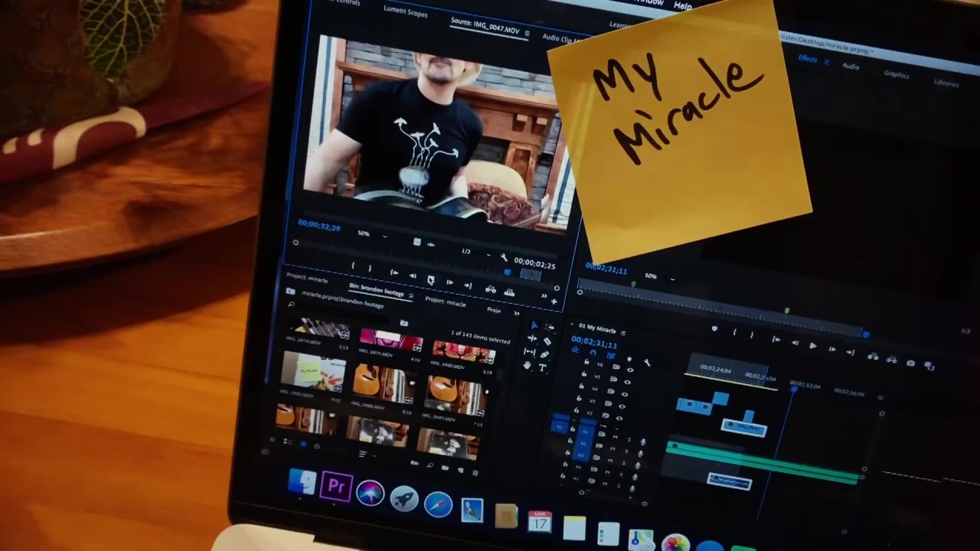Open Help menu in menu bar
This screenshot has width=980, height=551.
[682, 5]
